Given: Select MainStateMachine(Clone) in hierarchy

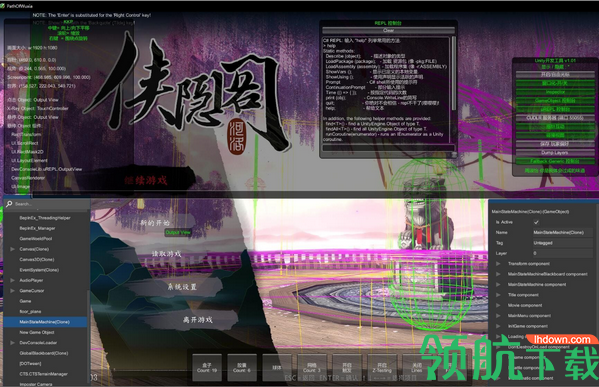Looking at the screenshot, I should click(45, 322).
